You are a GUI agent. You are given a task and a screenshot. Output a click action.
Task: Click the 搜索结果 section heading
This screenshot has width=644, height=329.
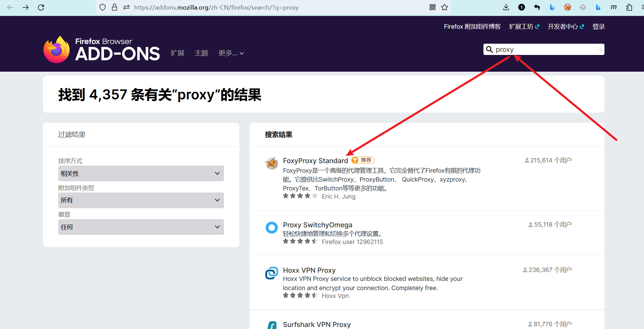click(279, 134)
